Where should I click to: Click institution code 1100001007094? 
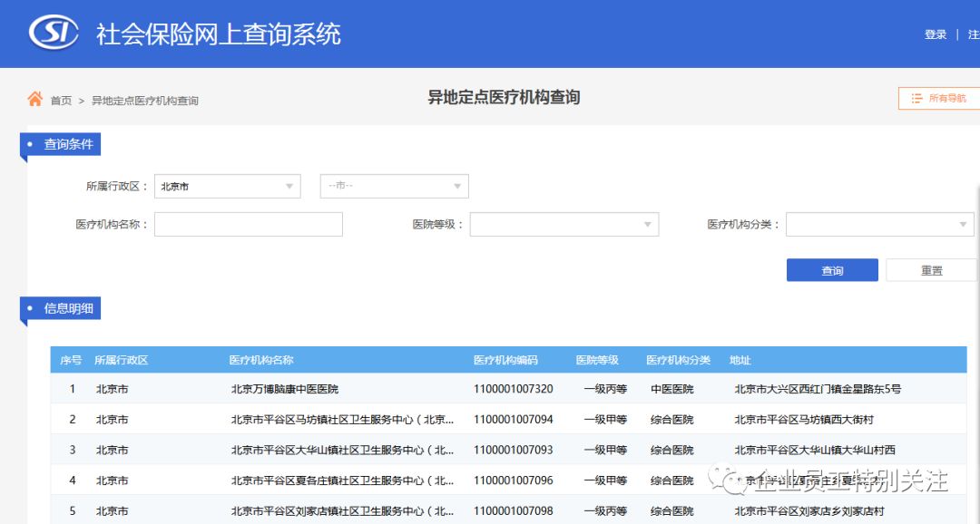513,420
